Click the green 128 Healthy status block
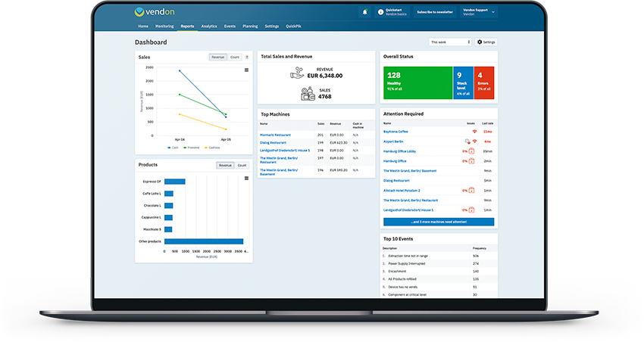 (x=417, y=82)
